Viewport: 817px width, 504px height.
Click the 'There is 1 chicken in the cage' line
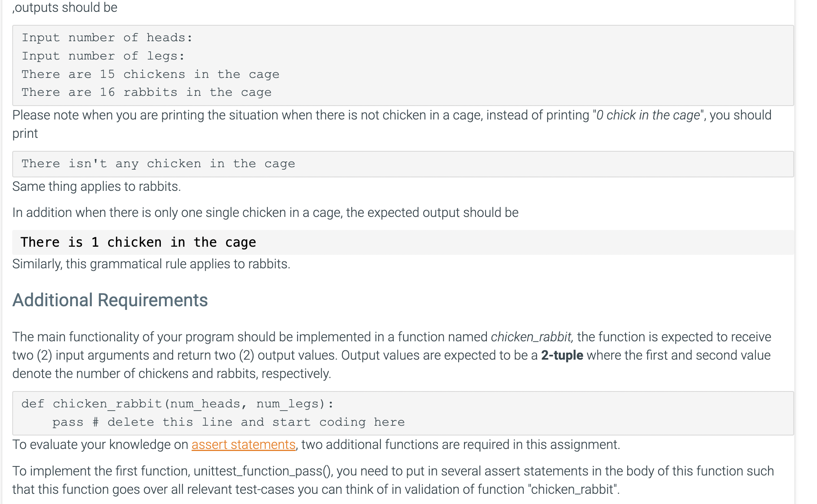[x=138, y=242]
